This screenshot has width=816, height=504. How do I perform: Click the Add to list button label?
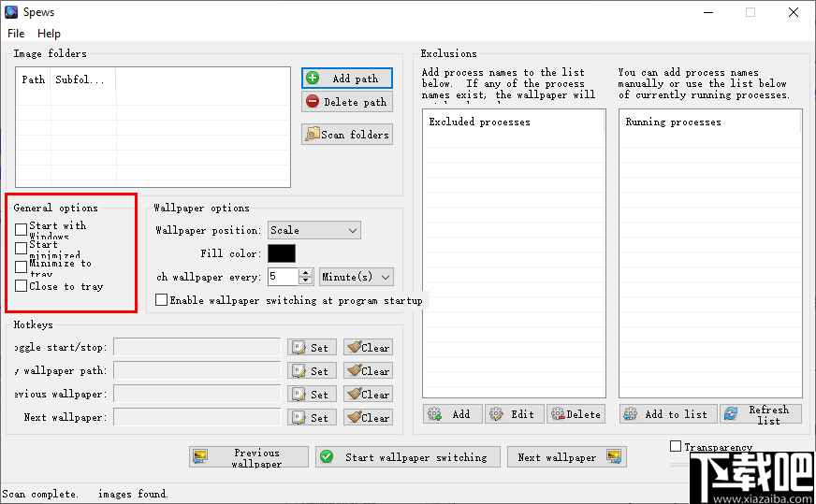pos(676,414)
